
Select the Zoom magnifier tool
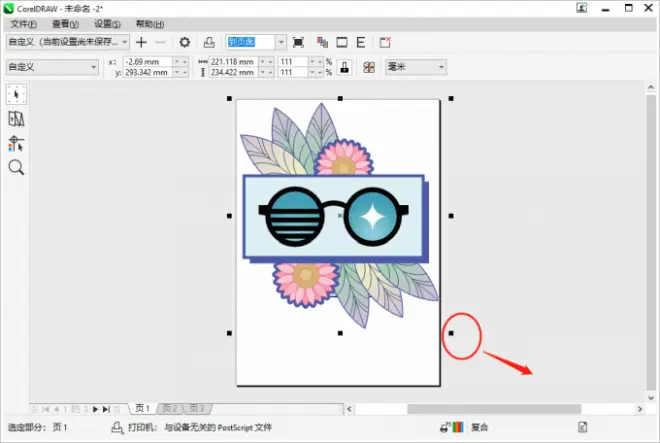click(x=16, y=168)
